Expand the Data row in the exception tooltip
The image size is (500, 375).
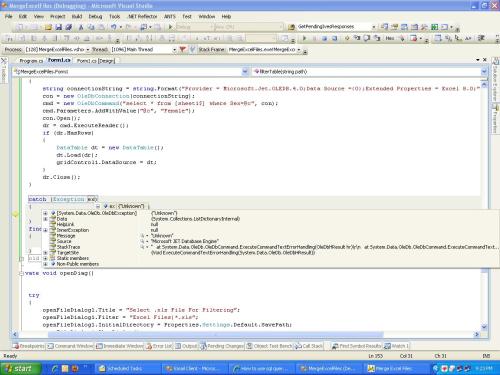[45, 219]
